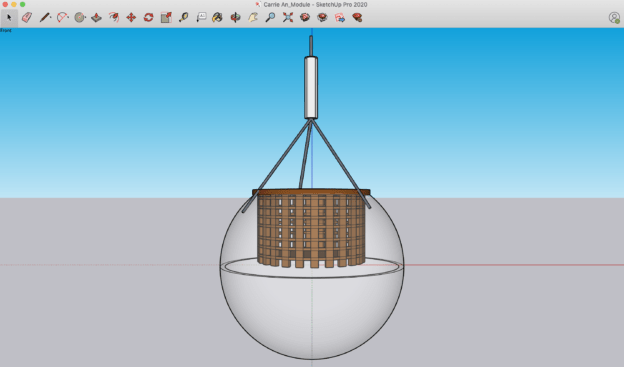Activate the Arc tool

tap(62, 18)
